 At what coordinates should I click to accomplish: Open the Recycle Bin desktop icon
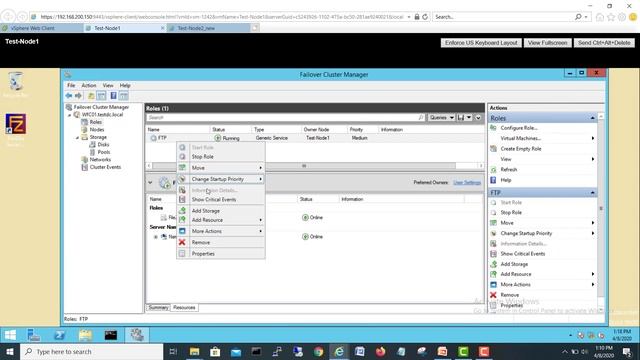16,82
